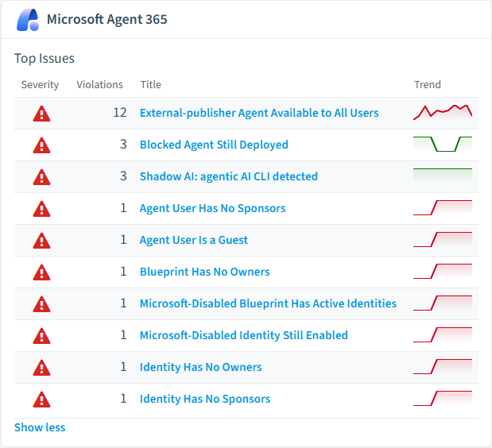The width and height of the screenshot is (492, 448).
Task: Open the Identity Has No Owners issue
Action: pyautogui.click(x=201, y=367)
